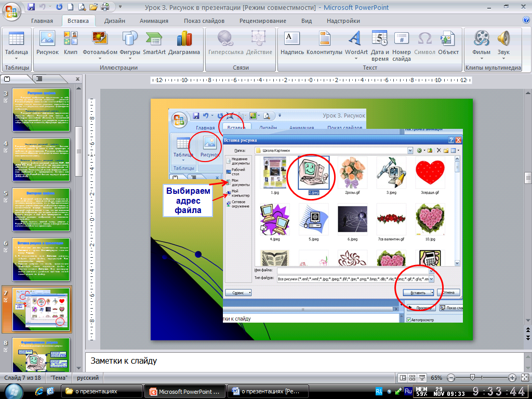Select slide 3 thumbnail
Viewport: 532px width, 399px height.
pos(41,110)
